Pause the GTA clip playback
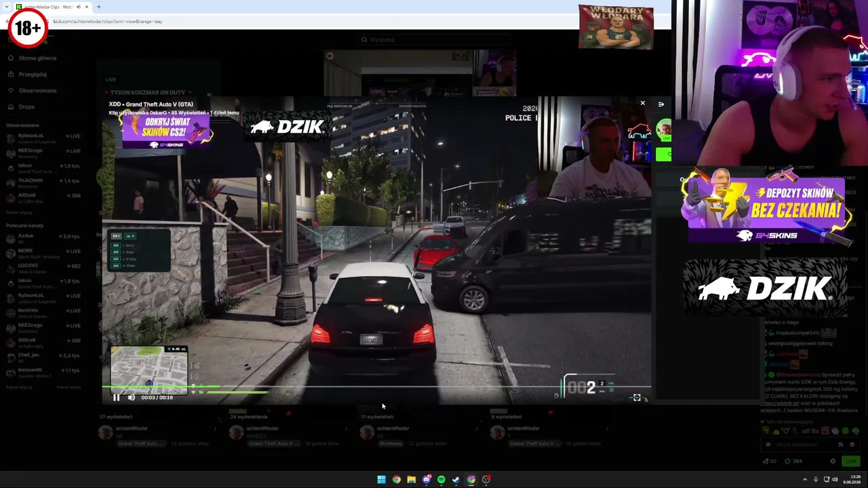The height and width of the screenshot is (488, 868). tap(116, 397)
